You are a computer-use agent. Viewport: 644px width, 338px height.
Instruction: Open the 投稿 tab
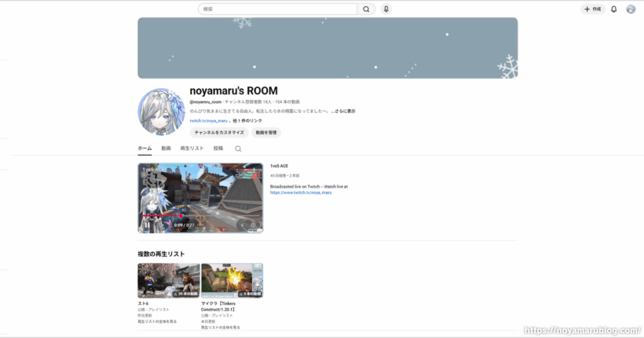pos(218,149)
